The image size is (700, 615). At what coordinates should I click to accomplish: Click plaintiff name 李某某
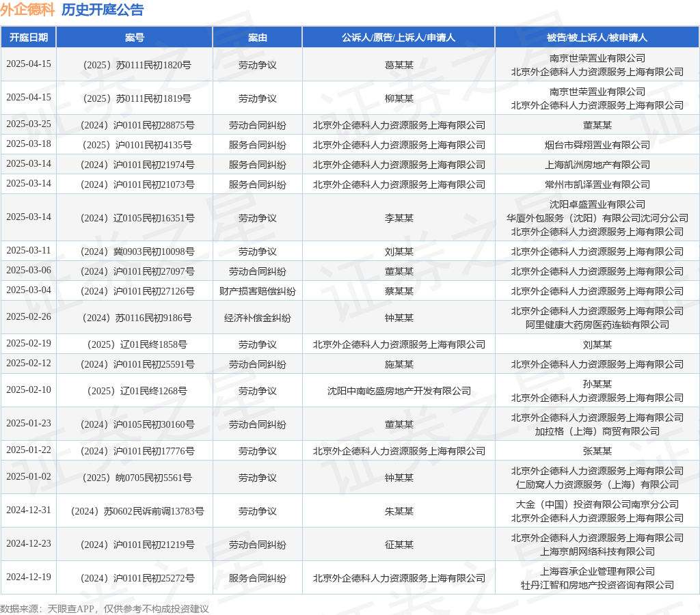[399, 218]
